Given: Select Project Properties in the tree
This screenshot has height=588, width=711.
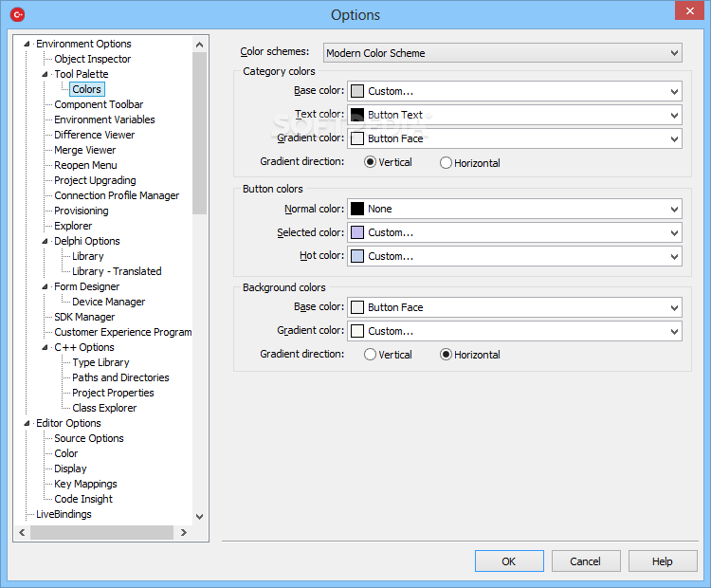Looking at the screenshot, I should coord(113,393).
